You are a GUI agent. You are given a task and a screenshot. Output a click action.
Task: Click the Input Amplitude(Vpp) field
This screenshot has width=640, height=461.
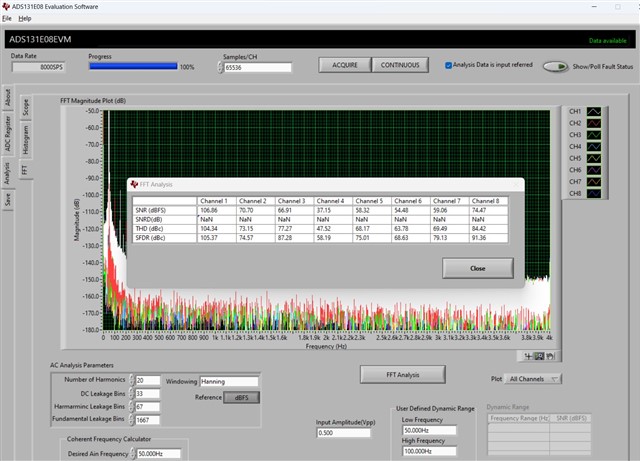[344, 433]
